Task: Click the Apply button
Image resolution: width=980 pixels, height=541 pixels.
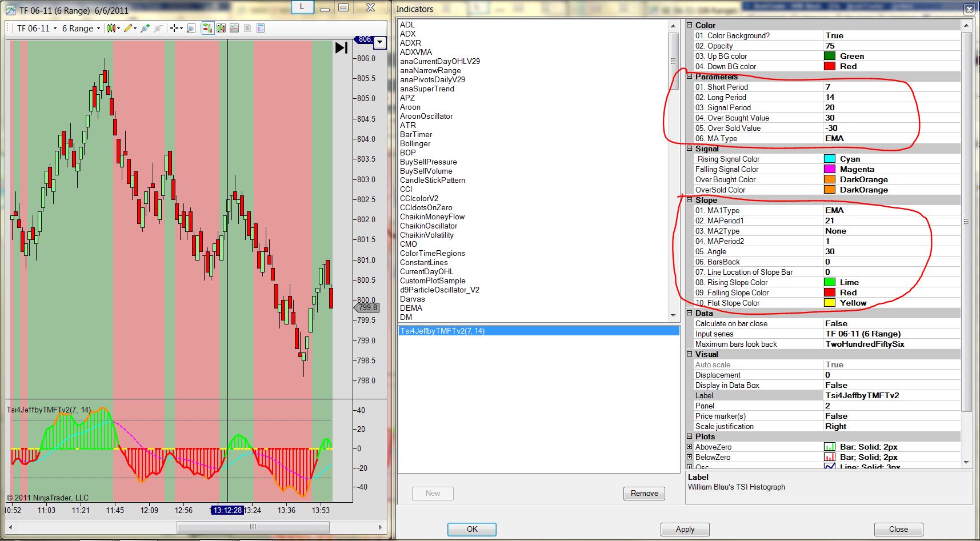Action: pos(685,529)
